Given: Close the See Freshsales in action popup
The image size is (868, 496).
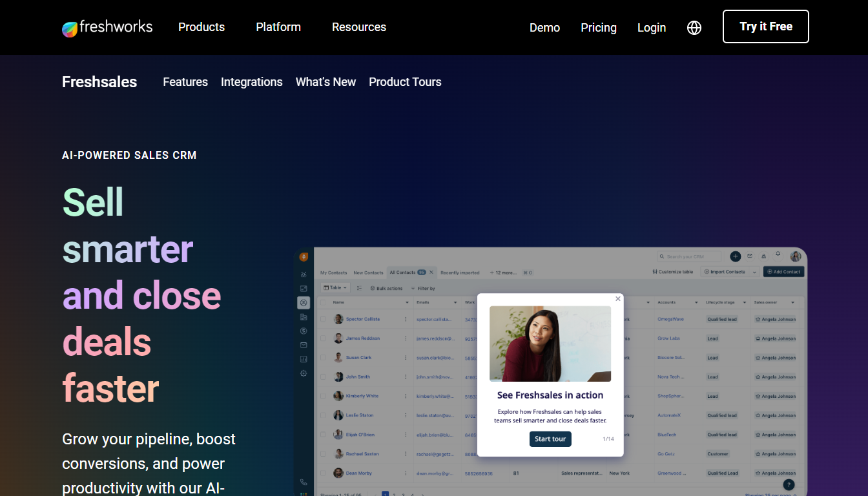Looking at the screenshot, I should [618, 298].
